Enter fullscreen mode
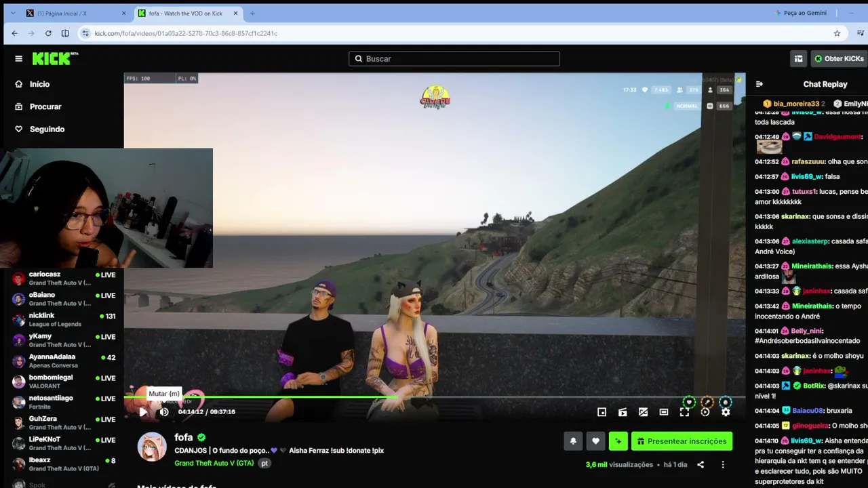This screenshot has width=868, height=488. [685, 412]
